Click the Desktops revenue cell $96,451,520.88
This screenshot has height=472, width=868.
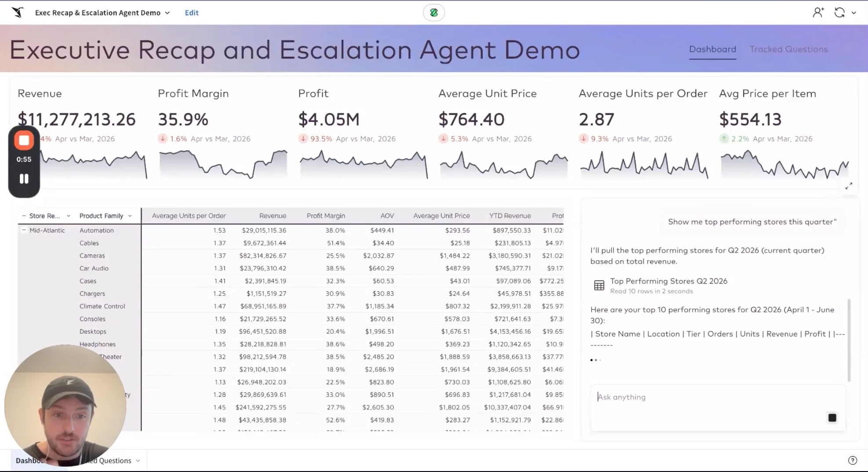[x=263, y=332]
